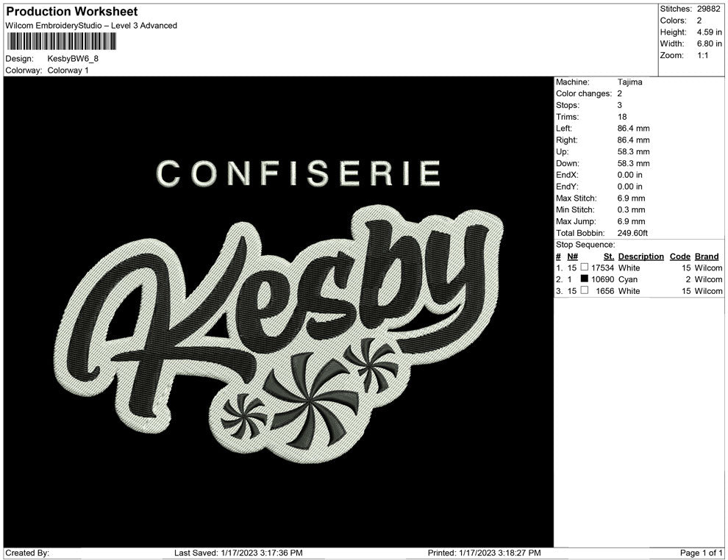
Task: Click the Min Stitch value "0.3 mm"
Action: [x=632, y=209]
